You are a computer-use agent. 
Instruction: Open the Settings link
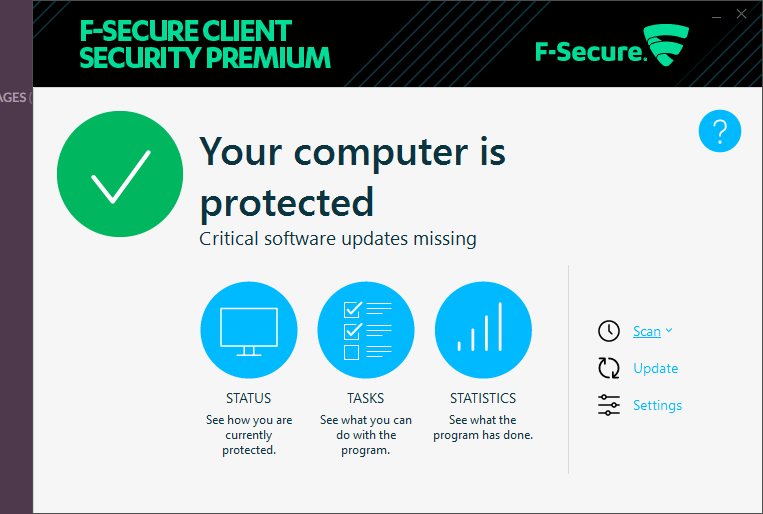(x=657, y=405)
